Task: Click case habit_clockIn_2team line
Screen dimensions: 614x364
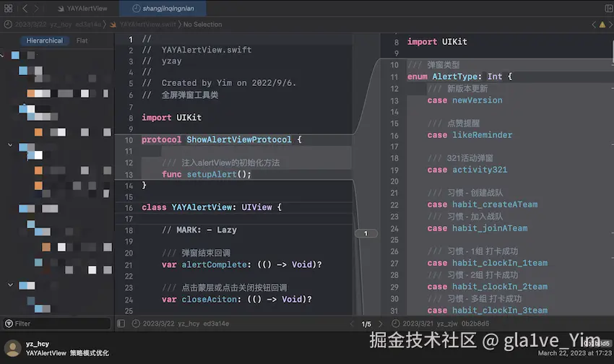Action: tap(488, 287)
